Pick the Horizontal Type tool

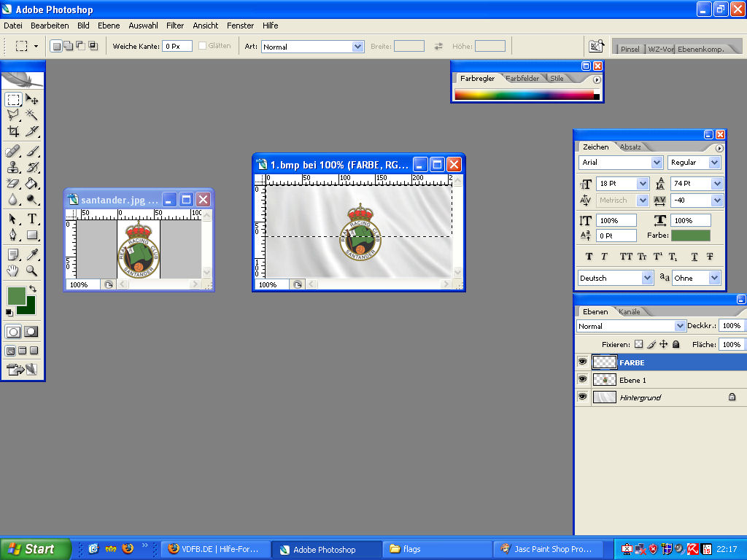pyautogui.click(x=32, y=219)
